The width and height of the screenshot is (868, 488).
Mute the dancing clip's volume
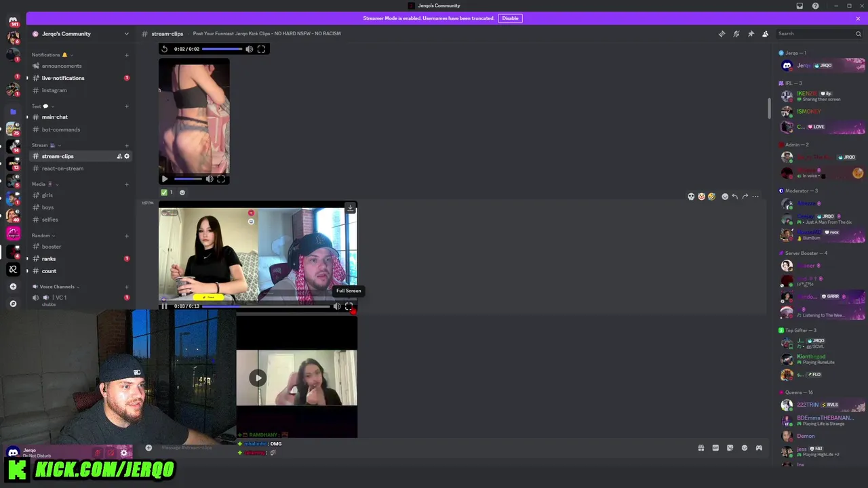(210, 179)
